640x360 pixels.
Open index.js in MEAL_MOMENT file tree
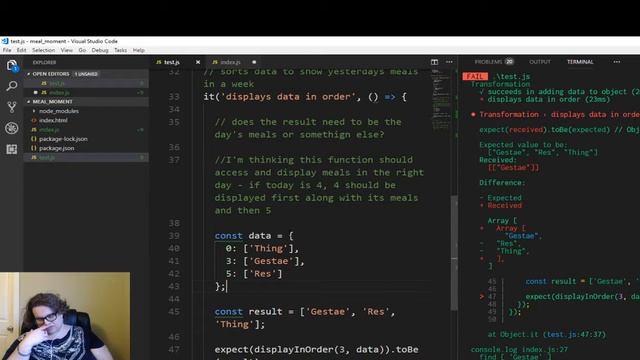(49, 130)
